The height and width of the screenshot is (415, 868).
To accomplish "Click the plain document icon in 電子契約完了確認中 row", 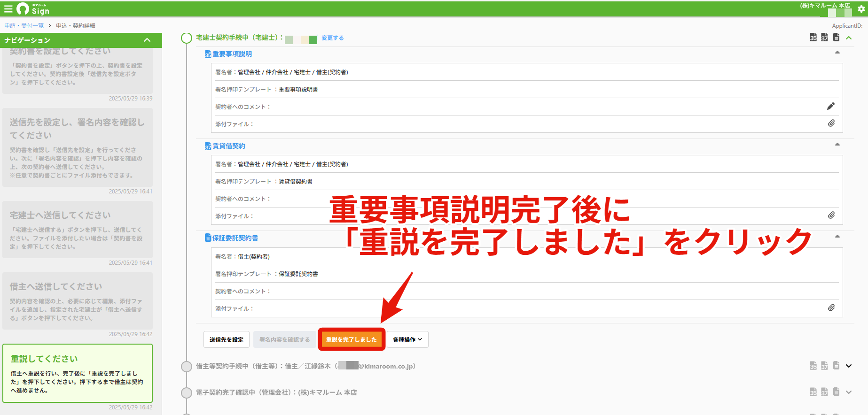I will click(x=836, y=392).
